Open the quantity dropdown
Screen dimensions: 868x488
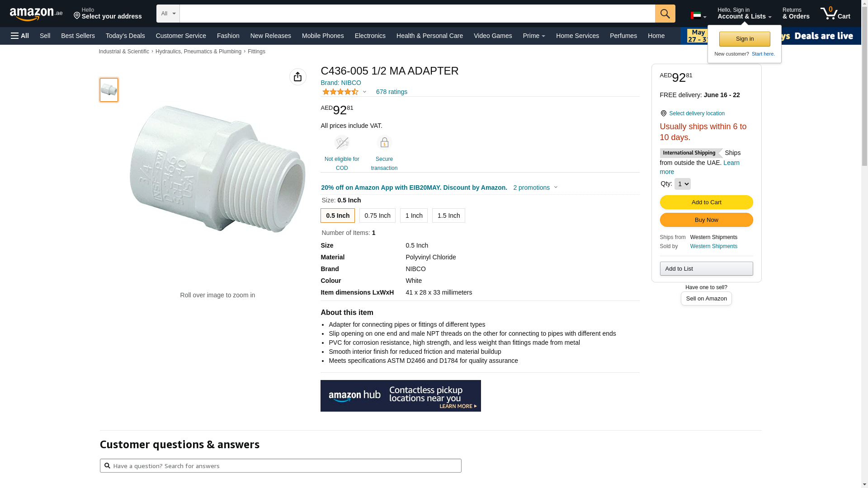[682, 184]
